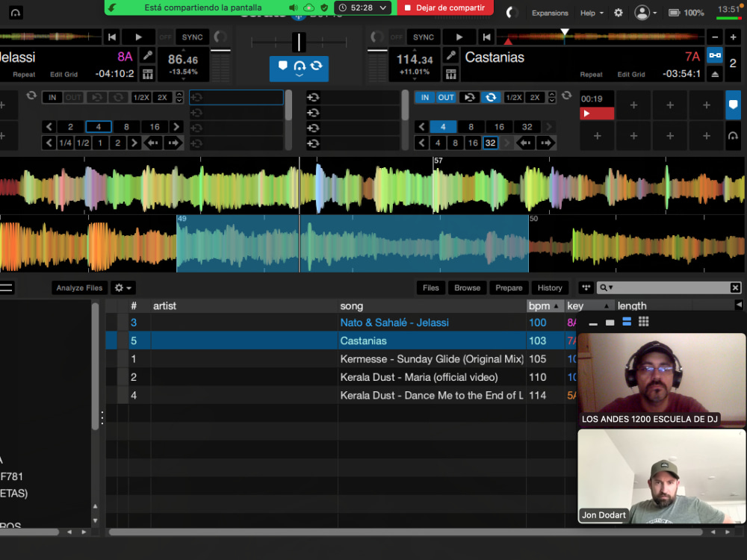Image resolution: width=747 pixels, height=560 pixels.
Task: Open the cue points tab on right deck
Action: [734, 105]
